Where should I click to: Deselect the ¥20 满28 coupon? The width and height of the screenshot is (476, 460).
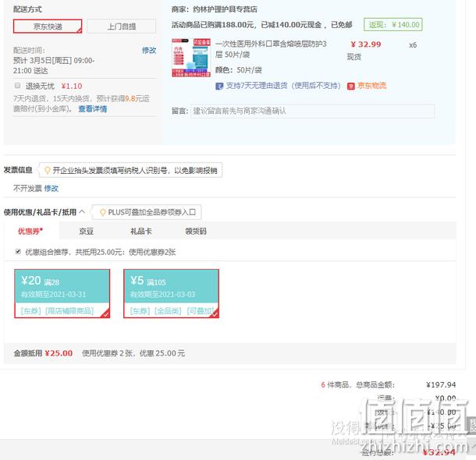[x=62, y=293]
